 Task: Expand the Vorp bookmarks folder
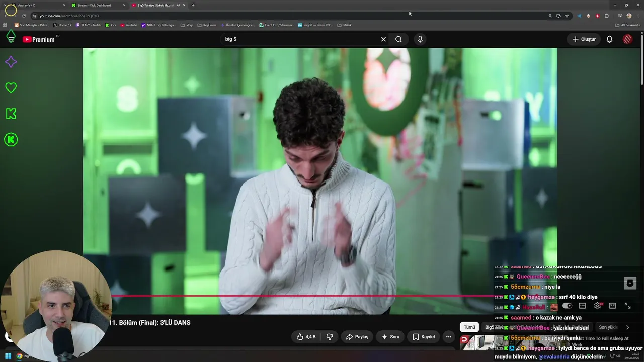(187, 25)
